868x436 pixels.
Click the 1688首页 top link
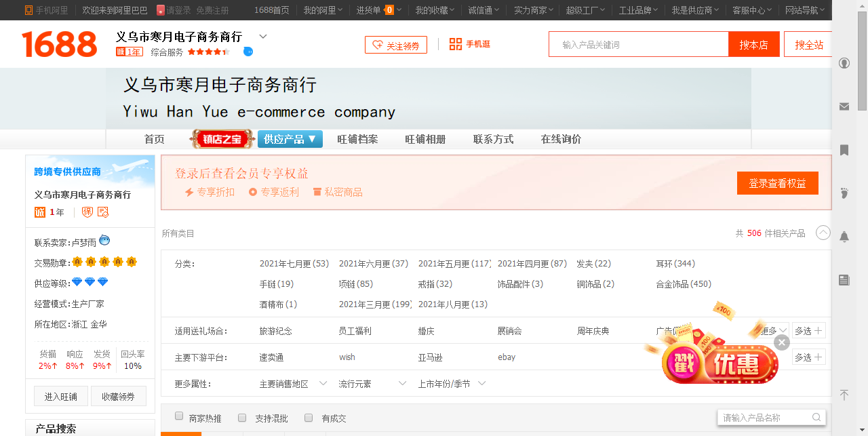(x=272, y=10)
